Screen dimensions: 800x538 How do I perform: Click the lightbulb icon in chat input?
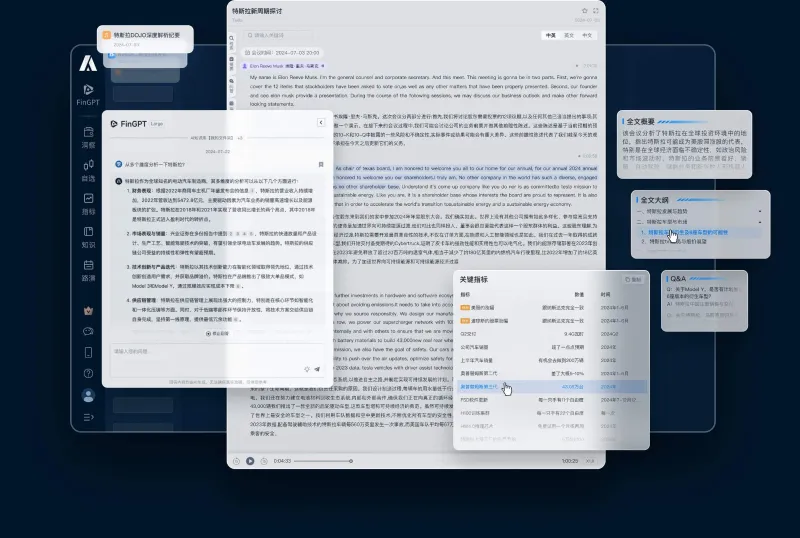[307, 369]
